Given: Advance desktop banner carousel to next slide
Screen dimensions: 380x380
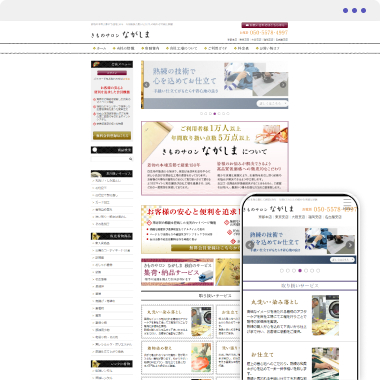Looking at the screenshot, I should [283, 85].
